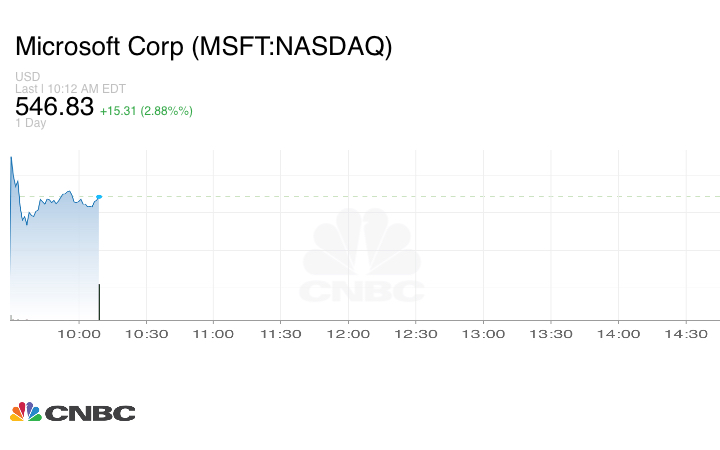Viewport: 720px width, 450px height.
Task: Click the 12:00 time axis label
Action: (348, 334)
